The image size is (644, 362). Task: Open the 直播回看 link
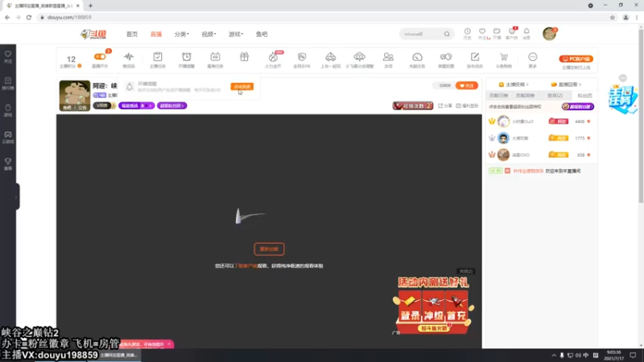coord(566,84)
